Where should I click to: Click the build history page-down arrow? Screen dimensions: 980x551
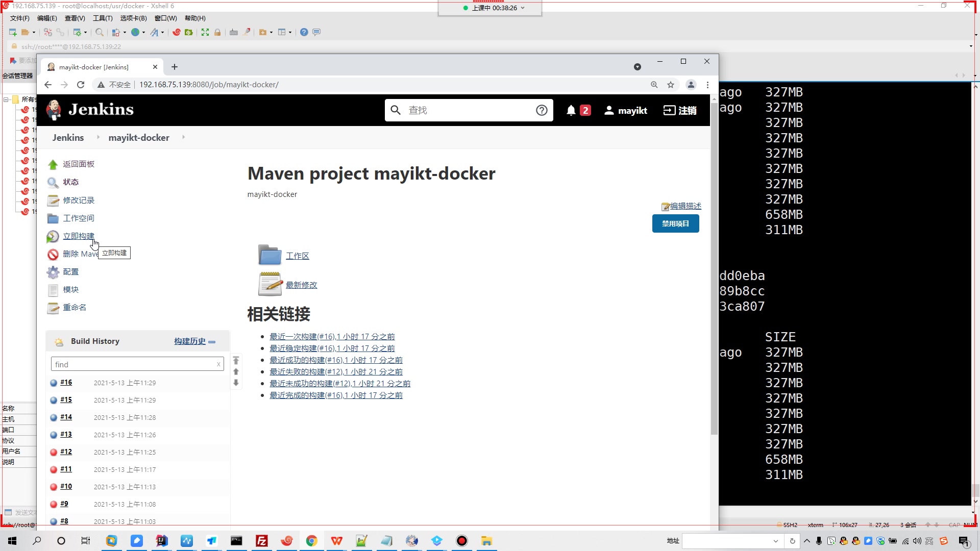tap(236, 383)
